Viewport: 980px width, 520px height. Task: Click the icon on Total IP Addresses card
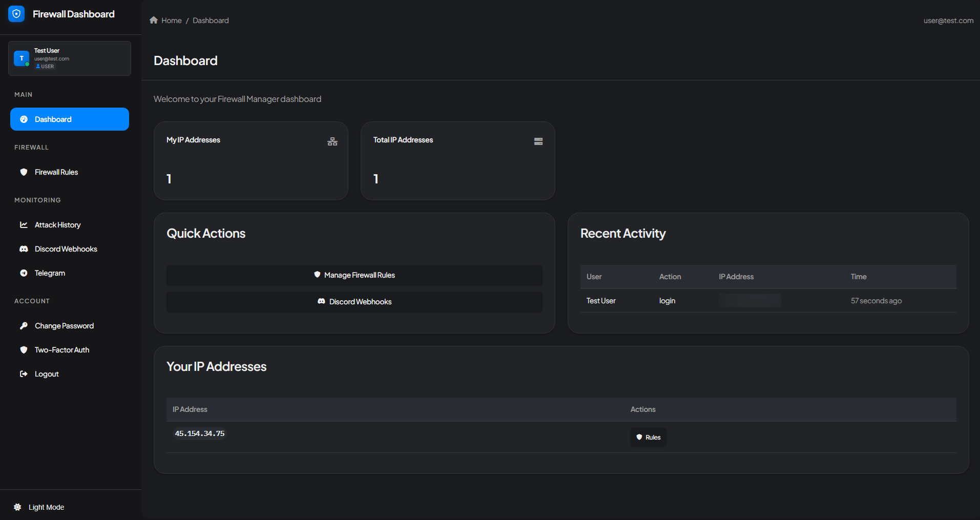[x=538, y=141]
